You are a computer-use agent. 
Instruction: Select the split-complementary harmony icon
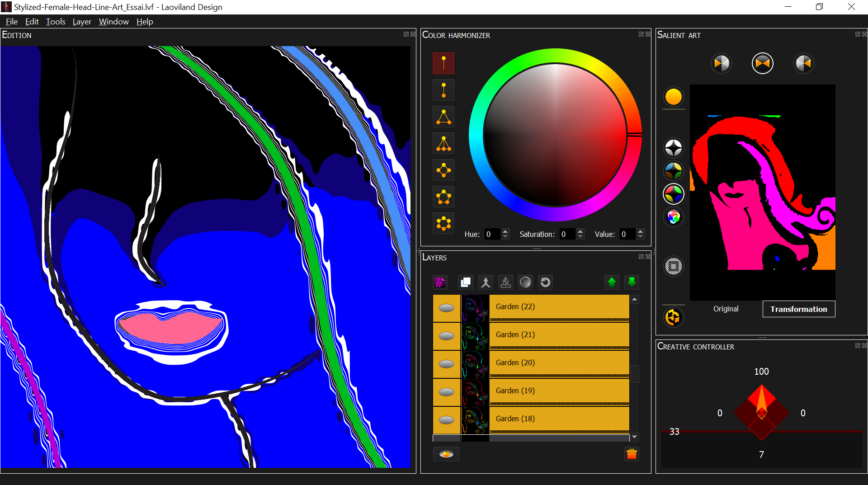pos(443,143)
